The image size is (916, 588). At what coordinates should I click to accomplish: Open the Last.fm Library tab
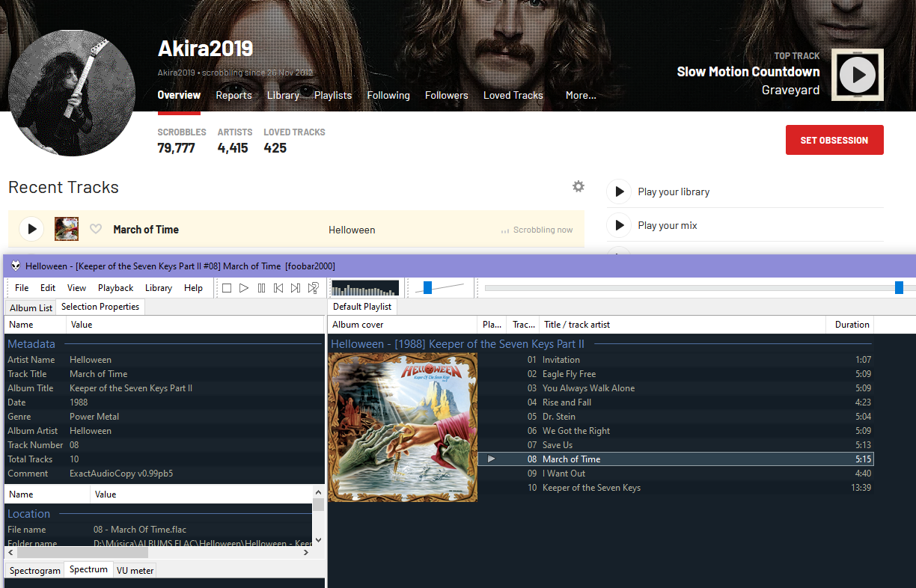pos(283,95)
